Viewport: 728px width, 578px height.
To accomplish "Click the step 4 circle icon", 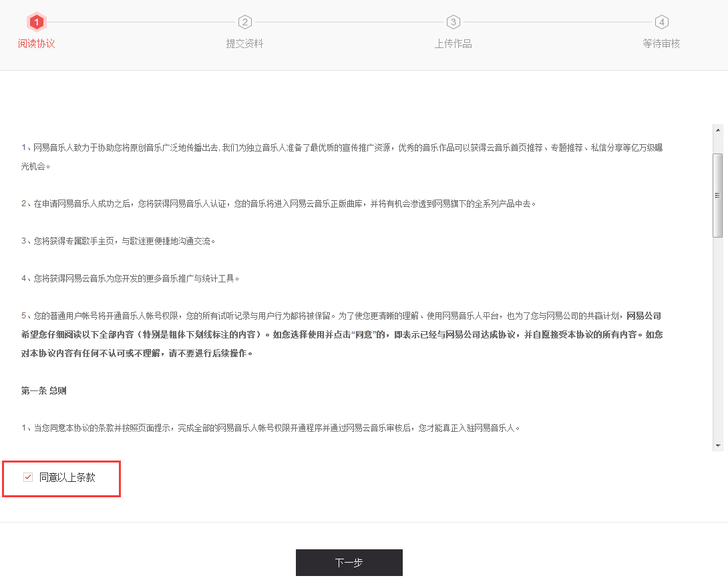I will (661, 22).
